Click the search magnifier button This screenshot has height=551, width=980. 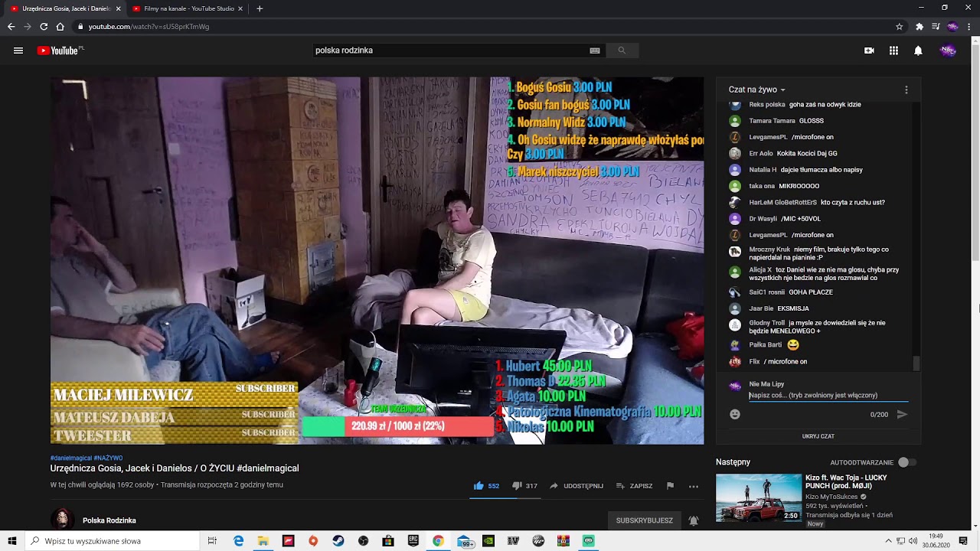click(x=622, y=51)
